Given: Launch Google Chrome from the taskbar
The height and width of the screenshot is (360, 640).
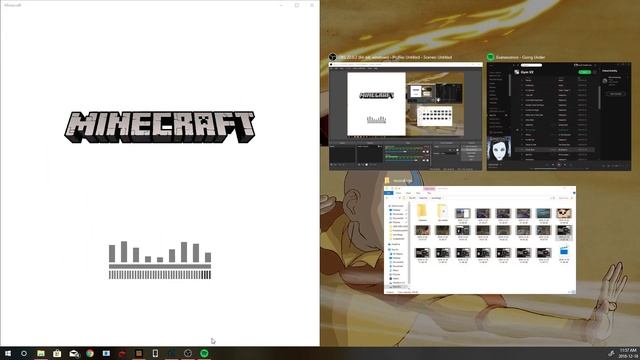Looking at the screenshot, I should (x=90, y=353).
